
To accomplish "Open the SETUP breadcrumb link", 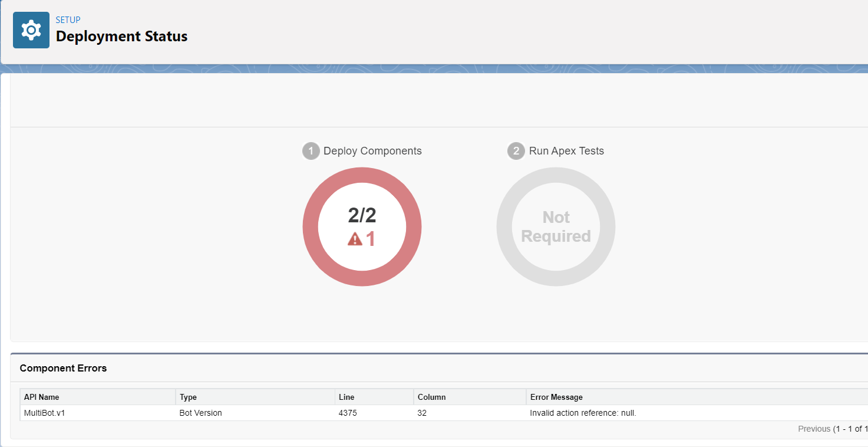I will 68,20.
